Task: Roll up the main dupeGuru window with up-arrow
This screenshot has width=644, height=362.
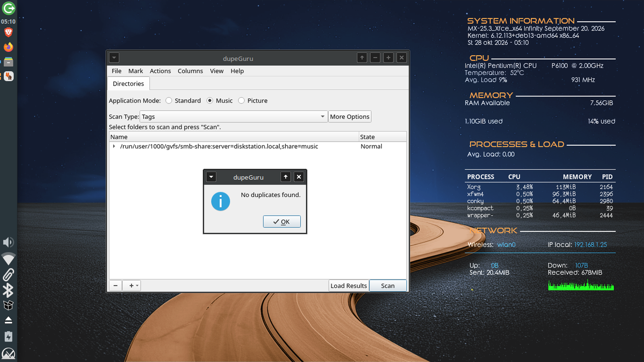Action: click(362, 58)
